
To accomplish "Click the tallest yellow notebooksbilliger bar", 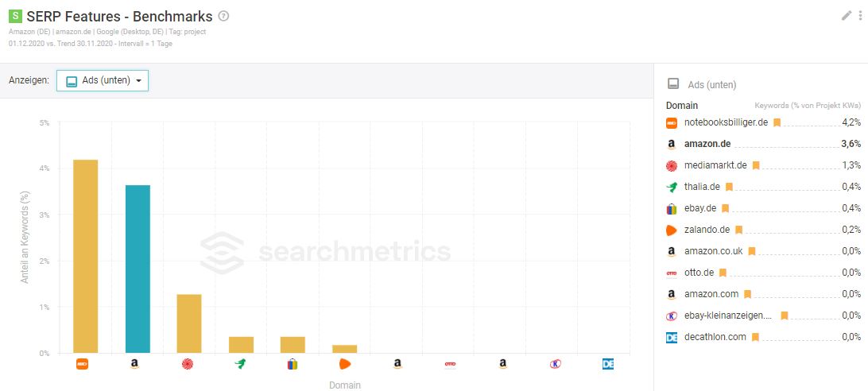I will pos(86,257).
